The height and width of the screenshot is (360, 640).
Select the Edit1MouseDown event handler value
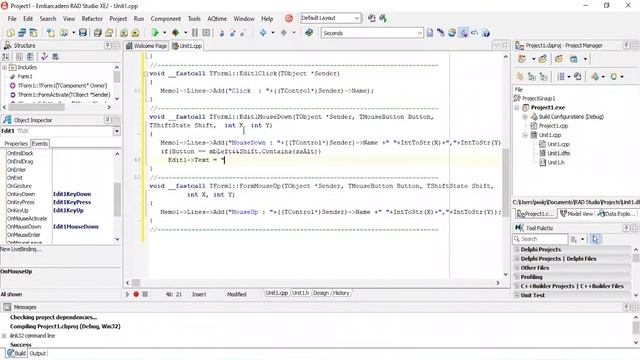[x=76, y=227]
